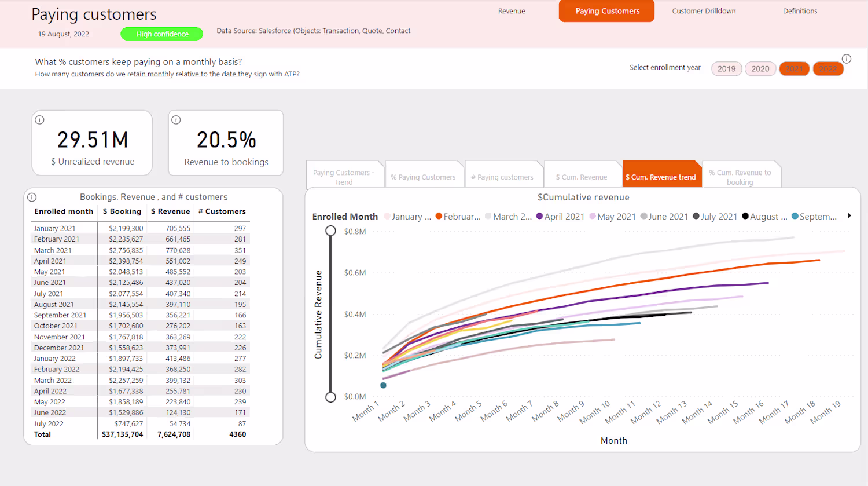Sort by $ Booking column header
This screenshot has height=486, width=868.
click(x=122, y=211)
